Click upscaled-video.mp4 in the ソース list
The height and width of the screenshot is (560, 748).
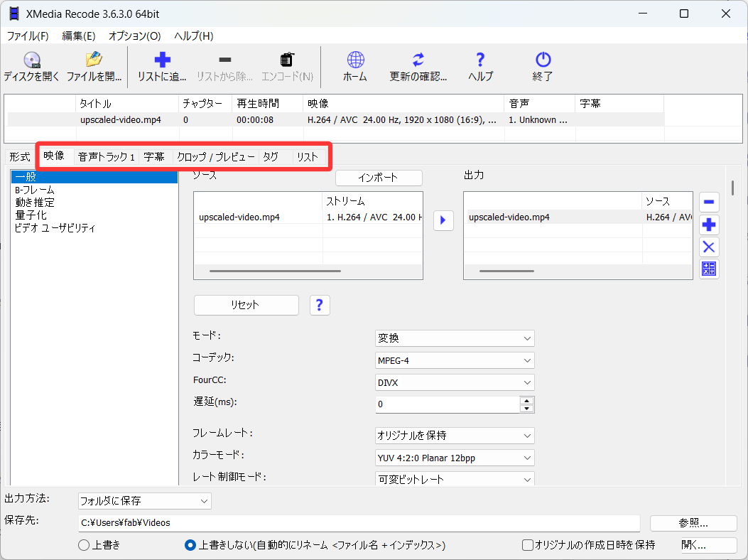point(239,217)
